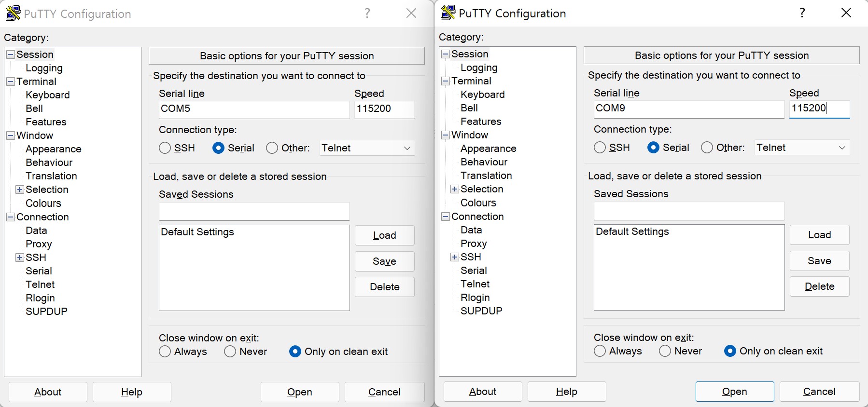Choose Always close on exit, left window
The width and height of the screenshot is (868, 407).
[165, 352]
